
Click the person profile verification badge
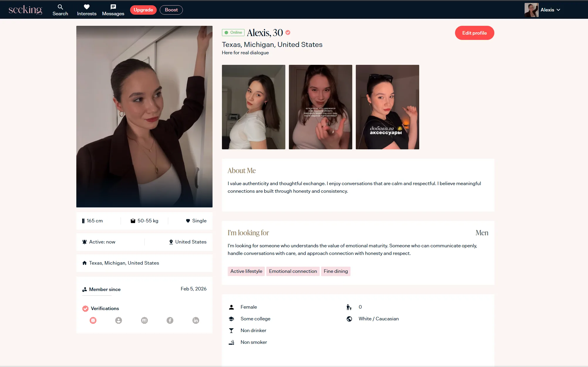(119, 320)
